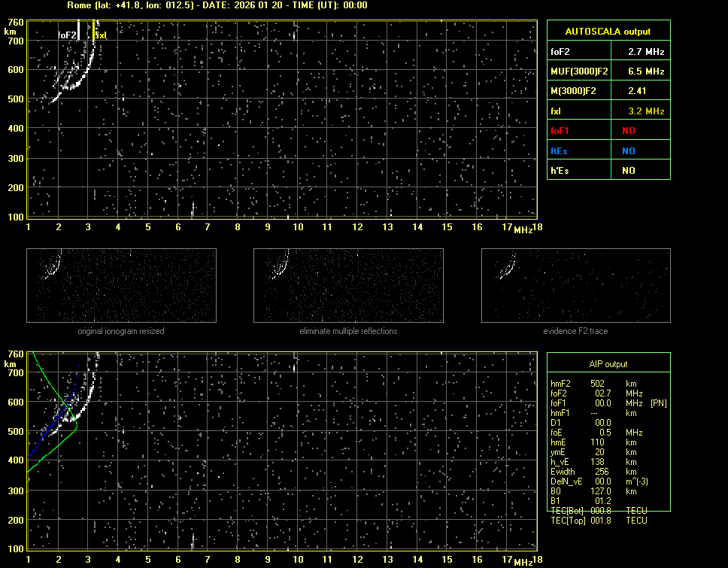The width and height of the screenshot is (728, 568).
Task: Click the white foF2 marker on upper ionogram
Action: click(x=67, y=35)
